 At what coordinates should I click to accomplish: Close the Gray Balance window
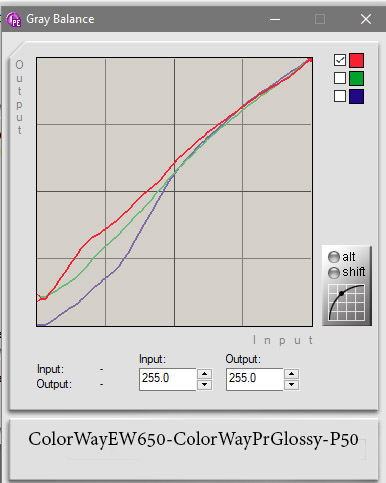(366, 19)
